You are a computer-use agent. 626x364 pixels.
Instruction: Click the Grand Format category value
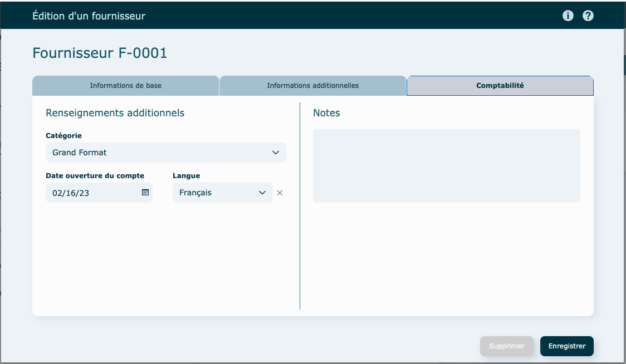coord(80,153)
